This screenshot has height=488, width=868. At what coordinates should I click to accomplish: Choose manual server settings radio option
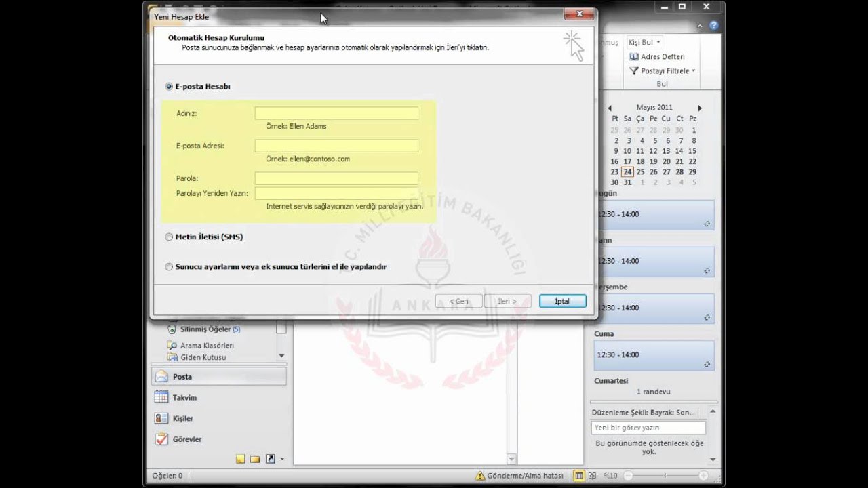point(169,267)
